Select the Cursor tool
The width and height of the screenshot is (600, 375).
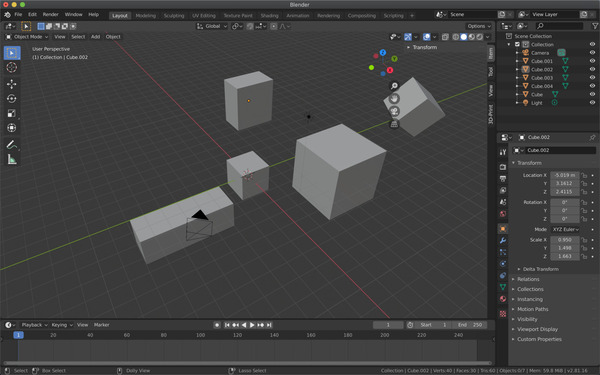(12, 67)
